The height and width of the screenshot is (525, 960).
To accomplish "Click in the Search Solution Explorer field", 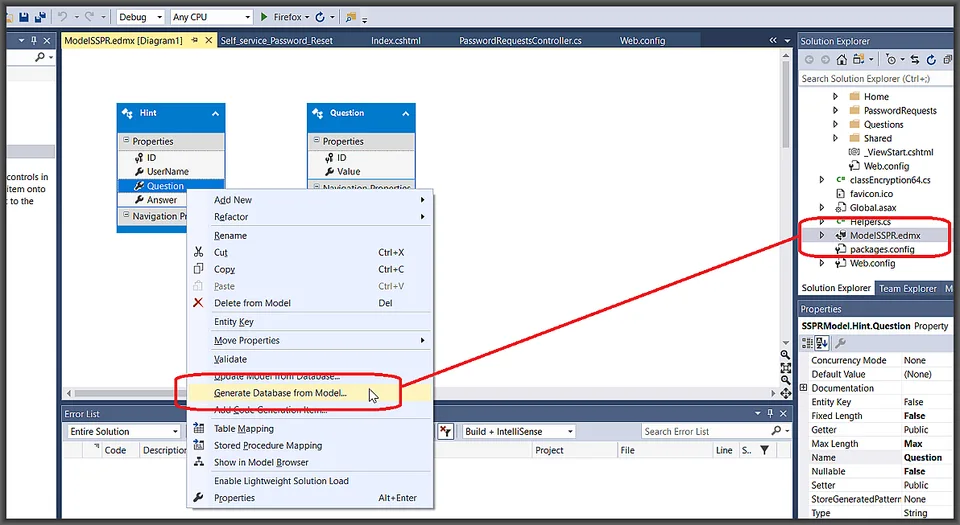I will pyautogui.click(x=876, y=78).
